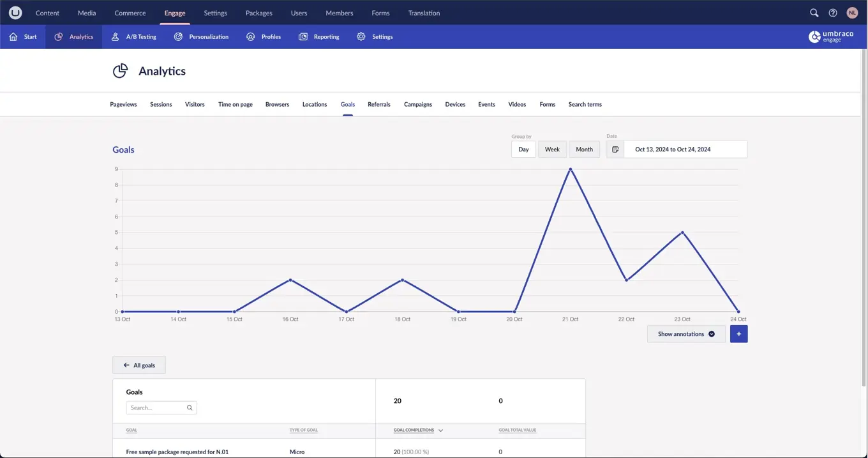Click the Umbraco logo icon
Screen dimensions: 868x458
click(x=15, y=13)
